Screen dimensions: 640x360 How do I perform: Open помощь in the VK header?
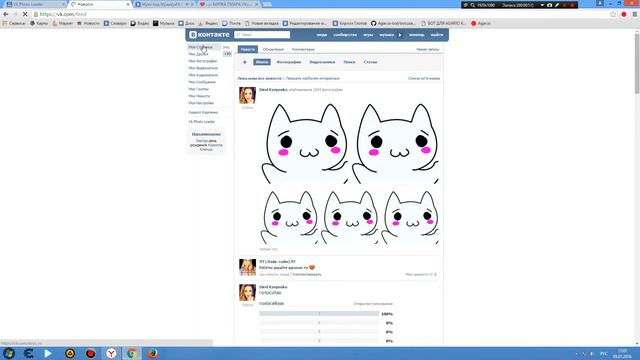pos(416,35)
